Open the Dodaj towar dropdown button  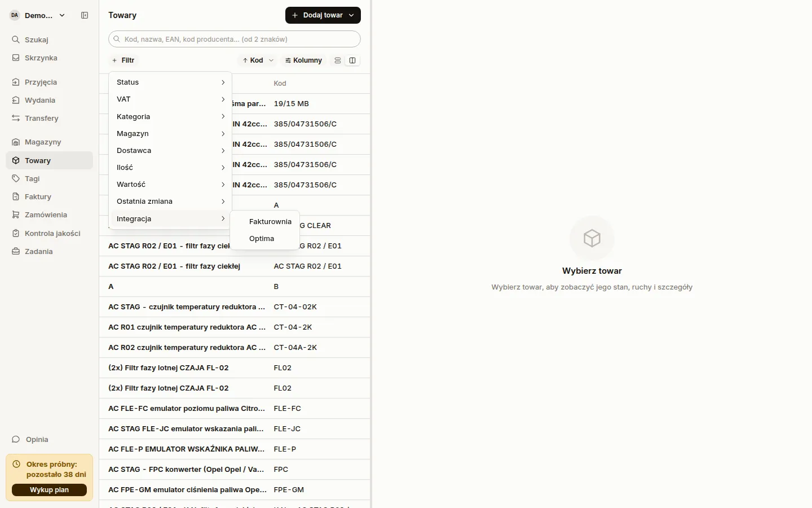tap(323, 15)
